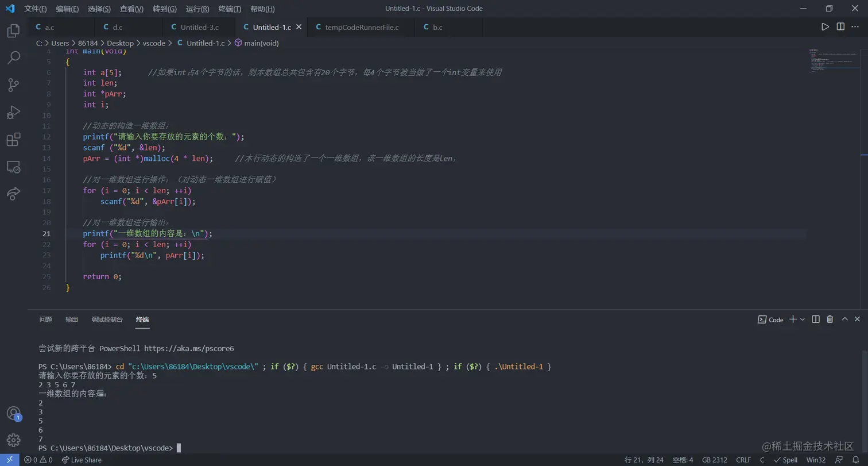
Task: Change file encoding GB 2312
Action: click(x=715, y=460)
